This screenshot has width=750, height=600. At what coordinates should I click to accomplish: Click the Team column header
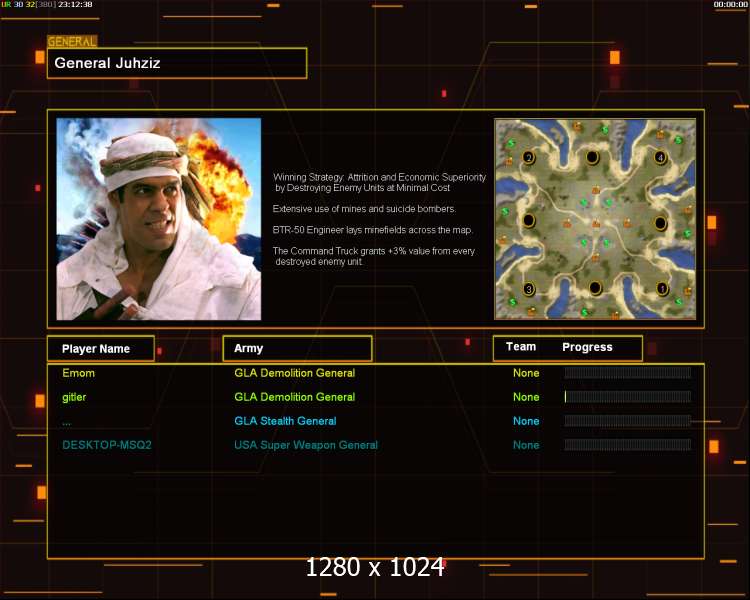[x=521, y=347]
